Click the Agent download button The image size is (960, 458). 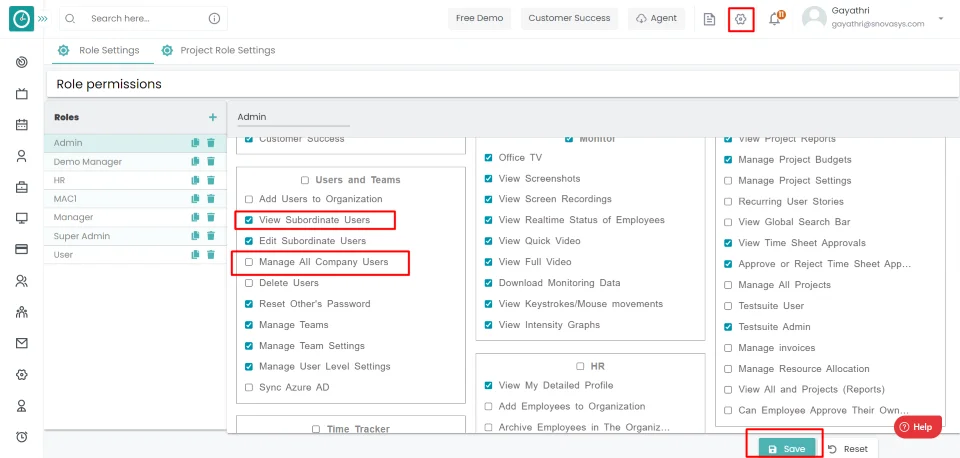point(656,18)
